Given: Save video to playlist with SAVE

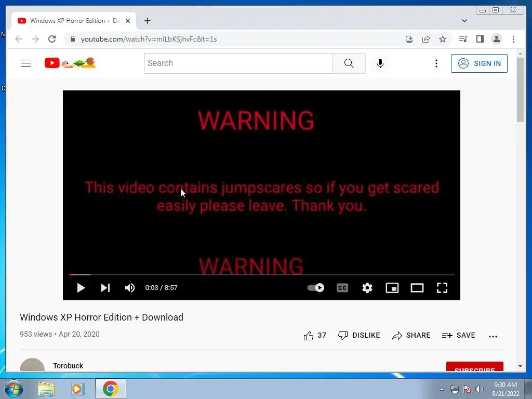Looking at the screenshot, I should [458, 336].
